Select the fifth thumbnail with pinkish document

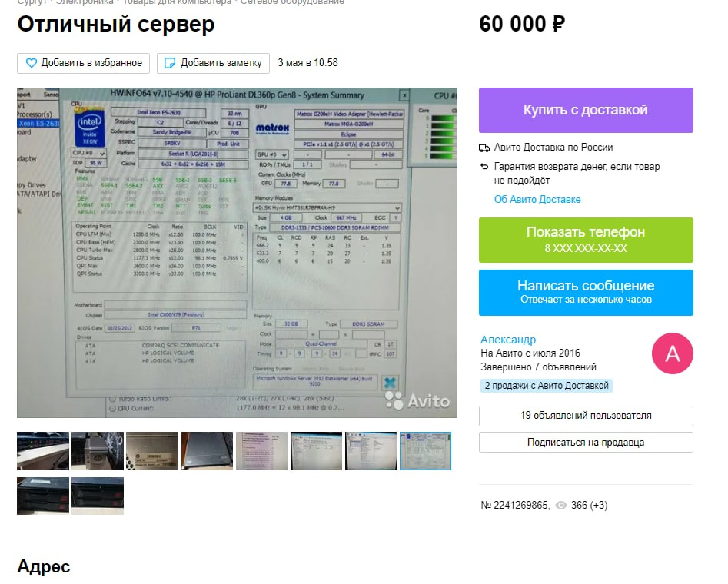[x=262, y=451]
